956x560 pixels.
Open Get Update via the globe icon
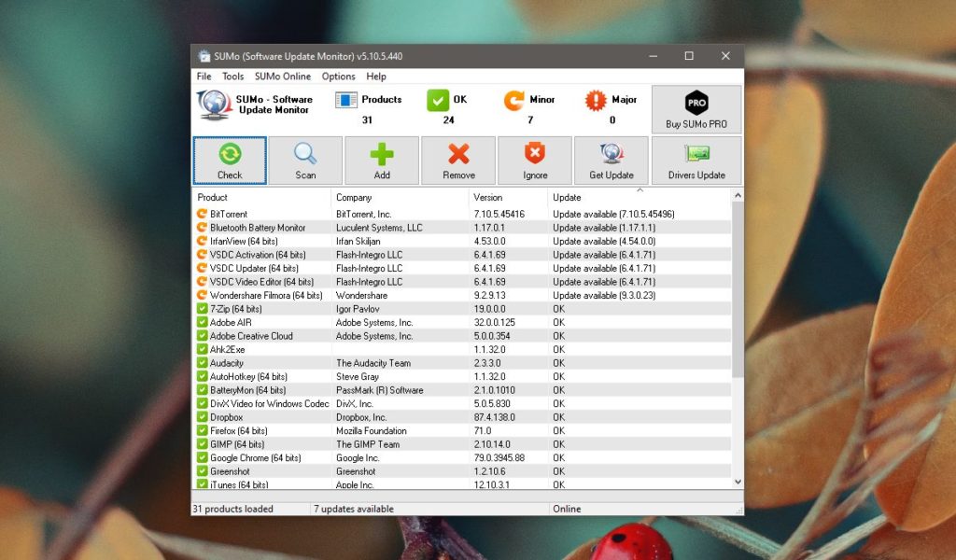tap(611, 160)
